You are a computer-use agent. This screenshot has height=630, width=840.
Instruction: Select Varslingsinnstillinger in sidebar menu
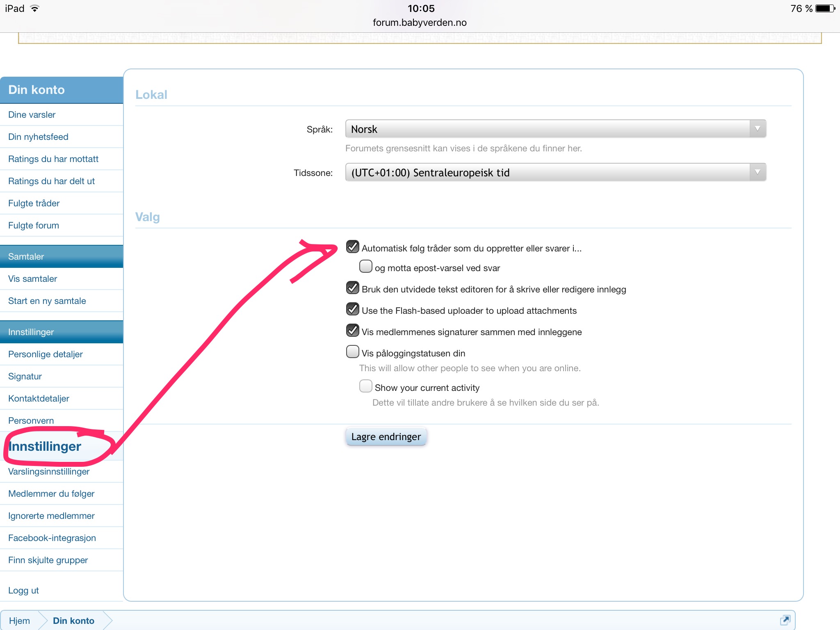tap(49, 472)
